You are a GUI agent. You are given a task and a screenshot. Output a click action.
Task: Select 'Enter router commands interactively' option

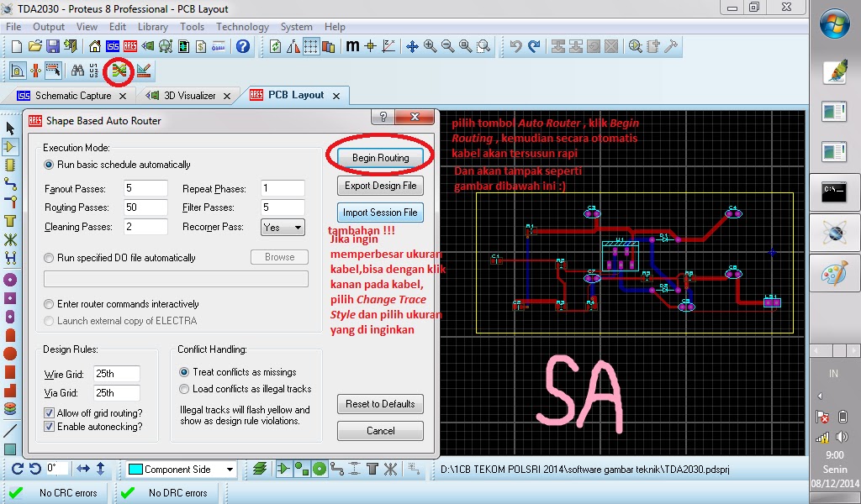pyautogui.click(x=49, y=304)
